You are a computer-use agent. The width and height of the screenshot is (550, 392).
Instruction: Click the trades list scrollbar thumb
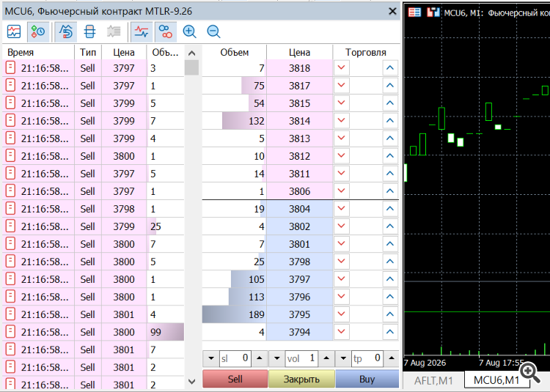pyautogui.click(x=191, y=67)
